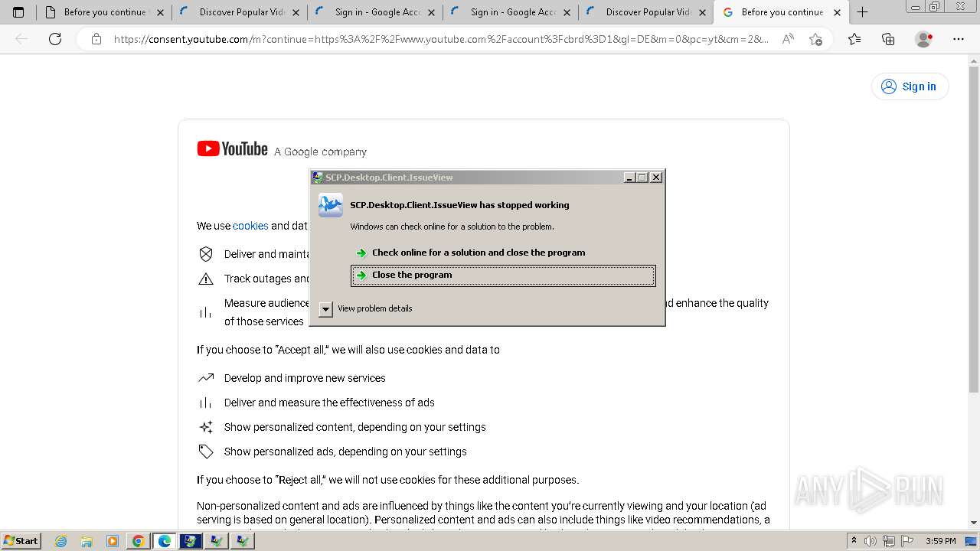Click 'Show personalized ads, depending on your settings'

(x=345, y=452)
